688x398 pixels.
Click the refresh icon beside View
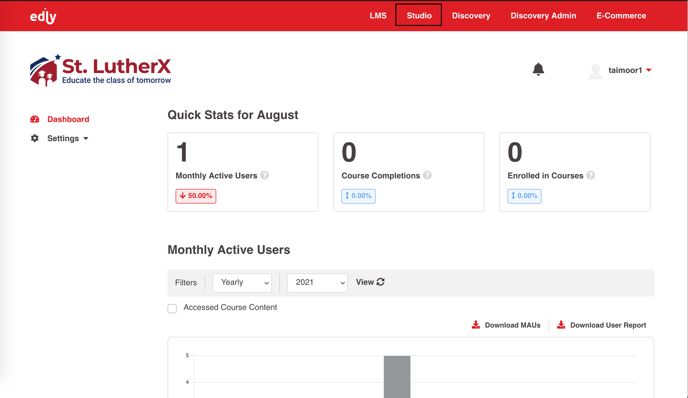[380, 282]
